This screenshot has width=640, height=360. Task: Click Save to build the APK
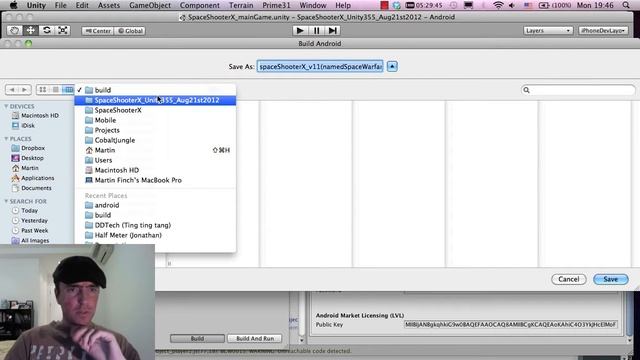tap(611, 279)
